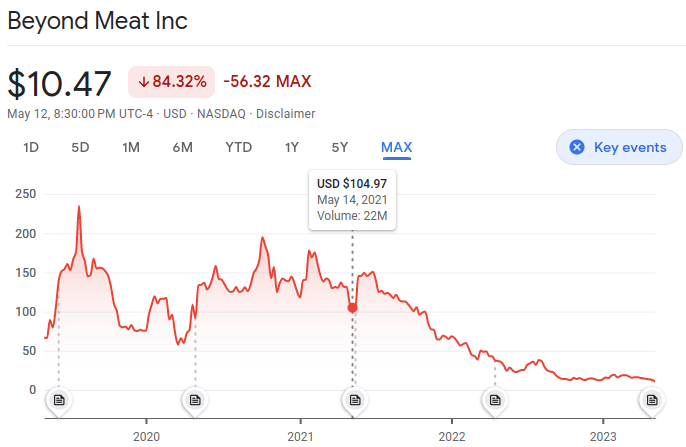Screen dimensions: 686x447
Task: Select the 1M range tab
Action: coord(131,147)
